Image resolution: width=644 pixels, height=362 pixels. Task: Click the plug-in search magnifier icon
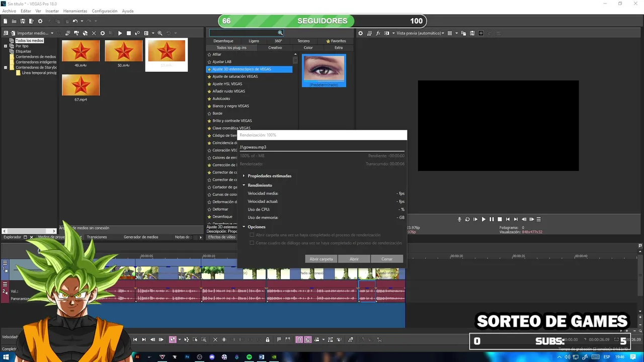(280, 33)
